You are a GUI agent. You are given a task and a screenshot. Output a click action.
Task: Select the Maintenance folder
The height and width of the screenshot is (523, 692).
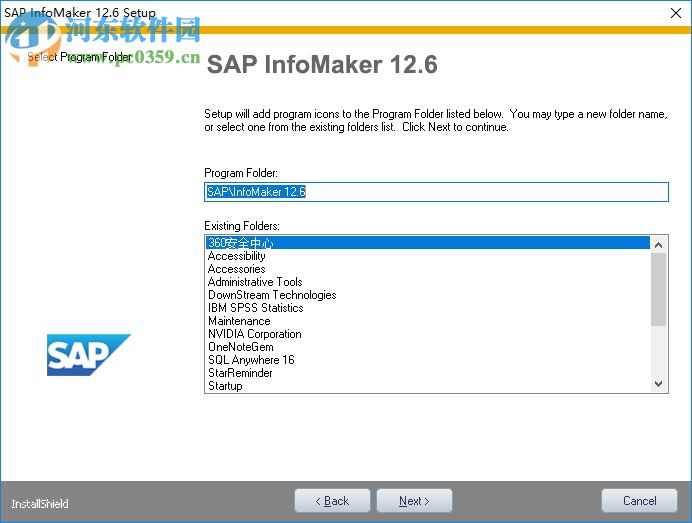[428, 321]
